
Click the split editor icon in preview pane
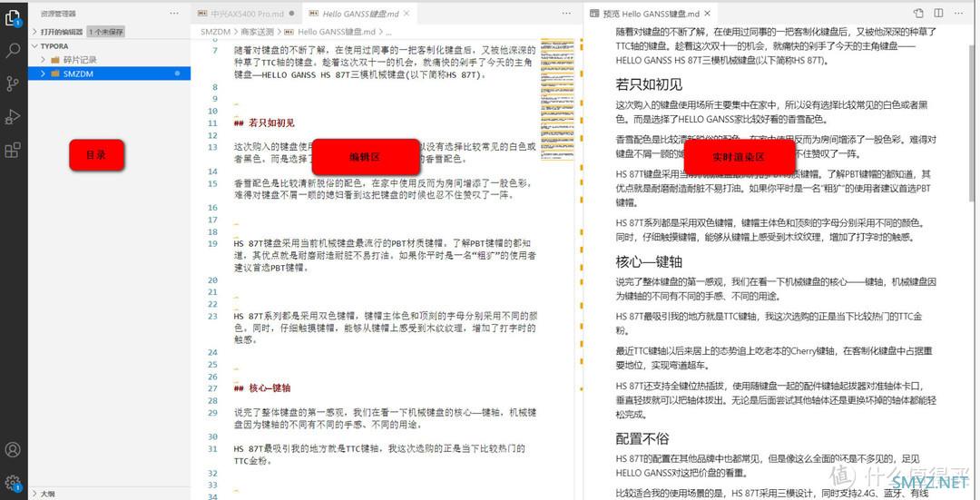click(x=940, y=14)
